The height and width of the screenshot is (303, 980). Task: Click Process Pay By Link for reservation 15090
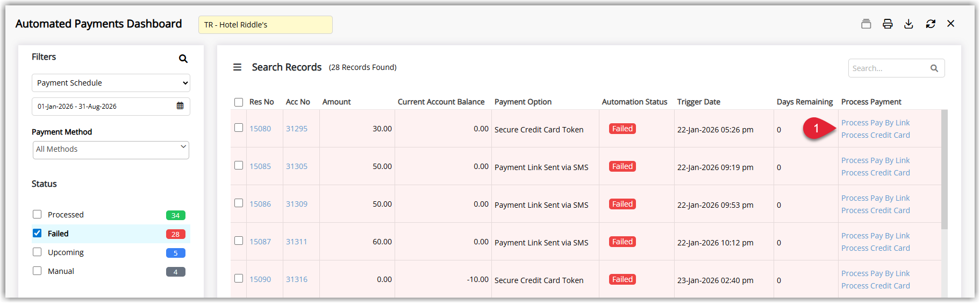click(x=876, y=273)
